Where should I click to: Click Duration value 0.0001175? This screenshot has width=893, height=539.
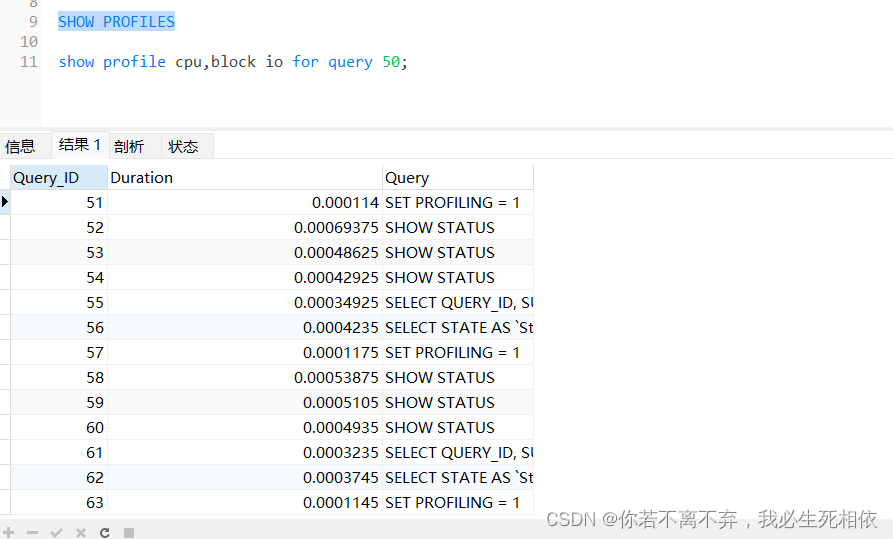click(x=245, y=353)
